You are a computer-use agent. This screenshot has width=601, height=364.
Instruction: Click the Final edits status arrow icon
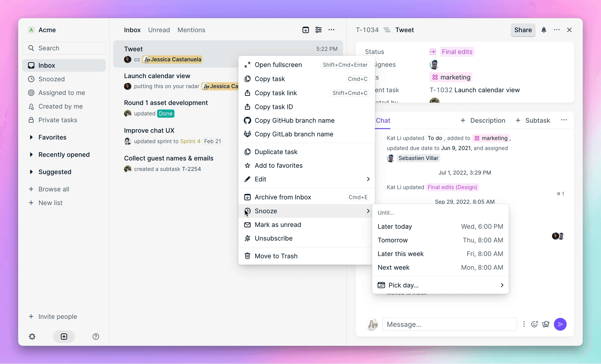[x=433, y=52]
